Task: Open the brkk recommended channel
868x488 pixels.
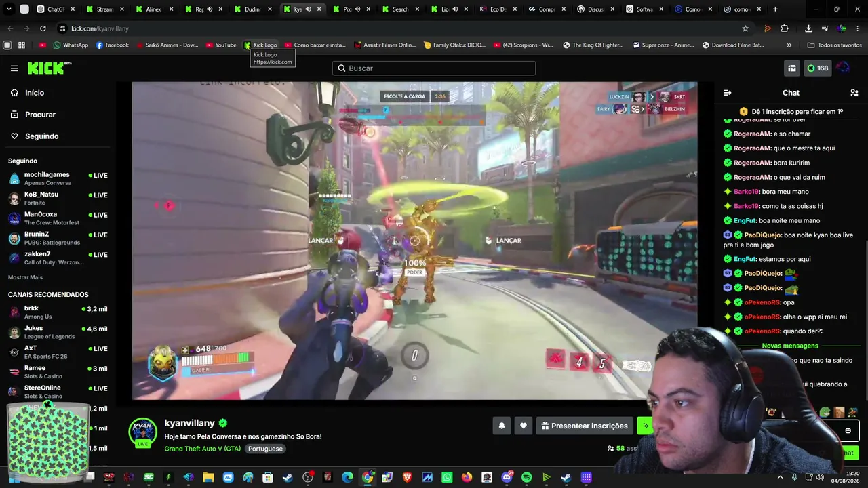Action: 58,312
